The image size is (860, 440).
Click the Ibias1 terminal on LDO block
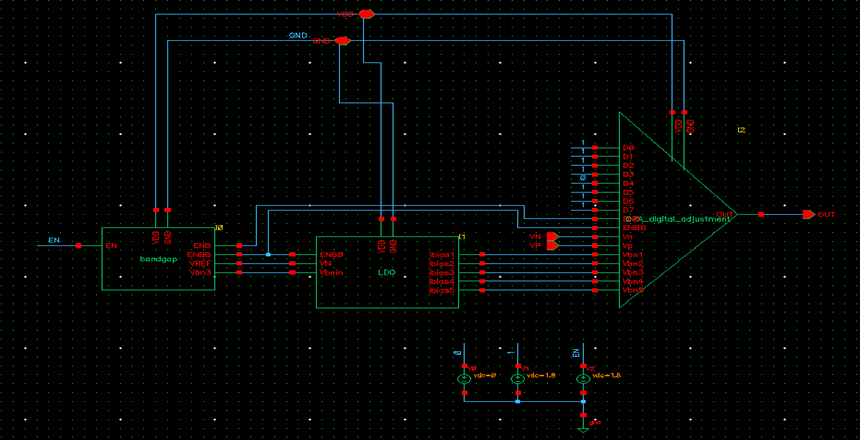pyautogui.click(x=483, y=254)
